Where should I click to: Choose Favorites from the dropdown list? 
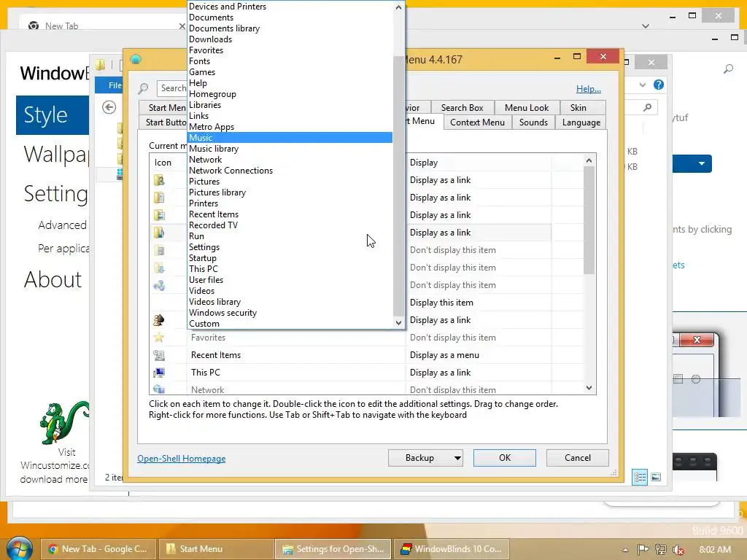[290, 50]
